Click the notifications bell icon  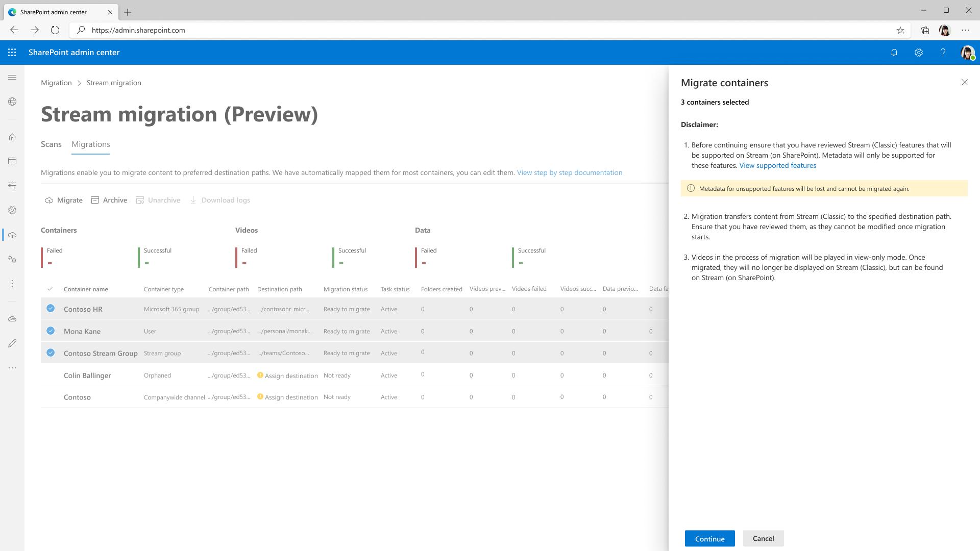(894, 53)
